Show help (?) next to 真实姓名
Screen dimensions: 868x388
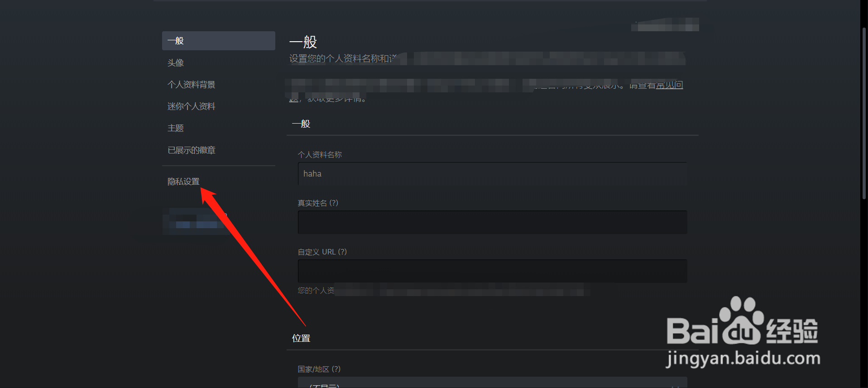click(x=334, y=203)
